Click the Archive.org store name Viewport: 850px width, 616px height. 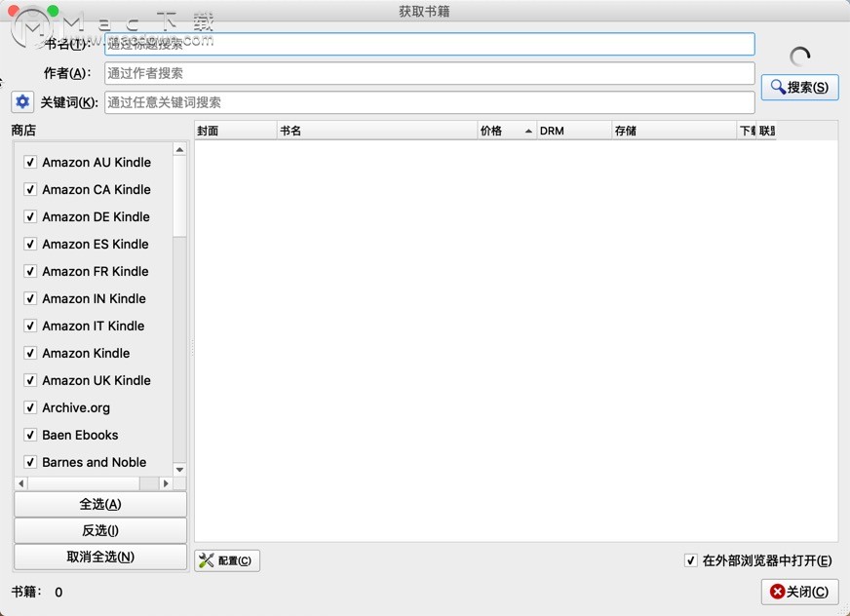pyautogui.click(x=76, y=407)
